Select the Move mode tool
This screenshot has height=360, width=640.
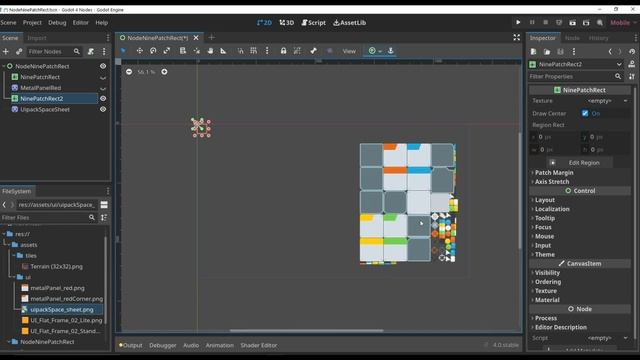pos(140,51)
